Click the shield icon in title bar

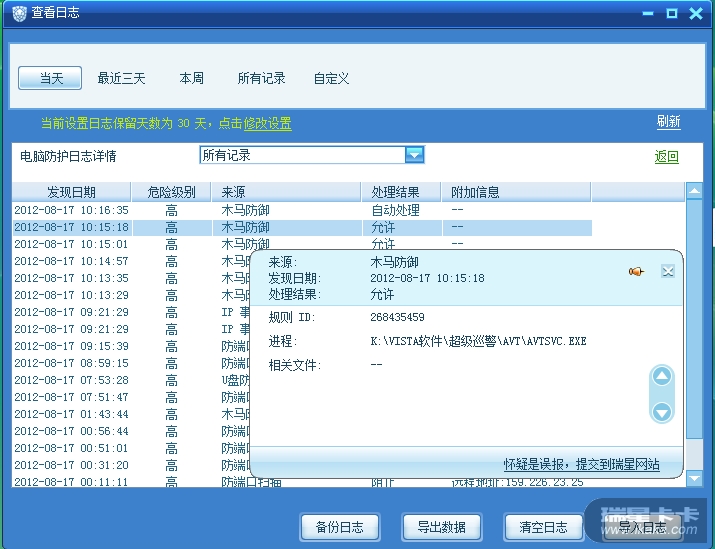pos(19,13)
